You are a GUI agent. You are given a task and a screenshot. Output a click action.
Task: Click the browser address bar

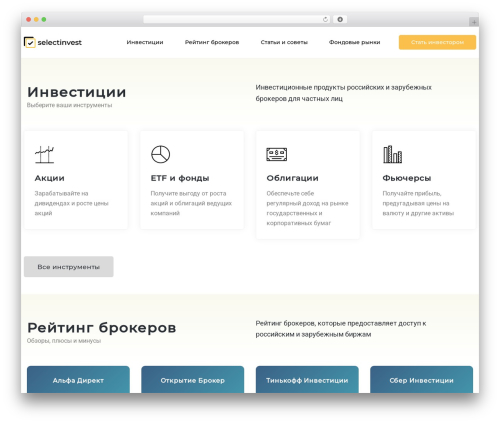click(x=236, y=19)
